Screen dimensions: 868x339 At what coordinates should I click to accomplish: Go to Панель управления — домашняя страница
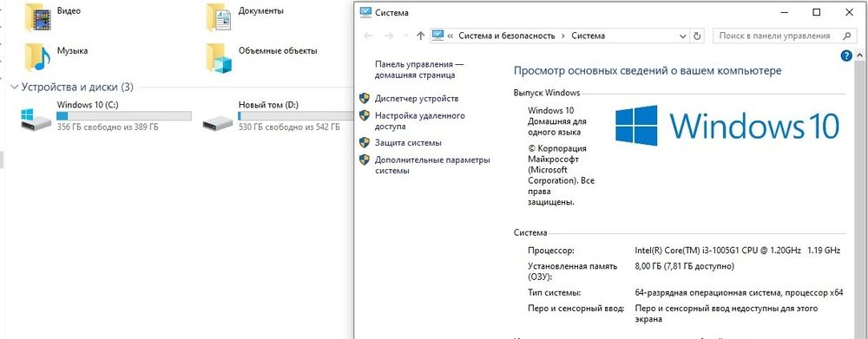419,69
